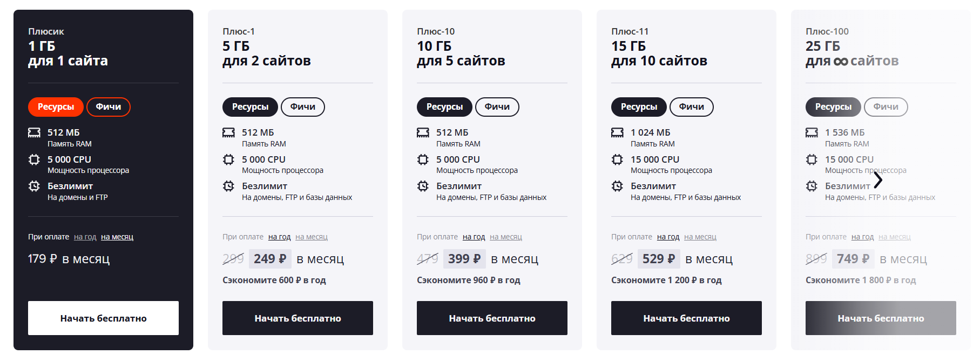Viewport: 980px width, 354px height.
Task: Switch Плюсик billing to 'на год'
Action: click(85, 237)
